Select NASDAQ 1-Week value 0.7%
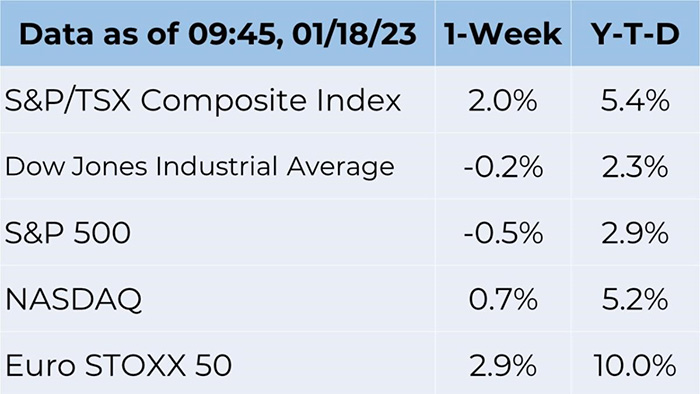Image resolution: width=700 pixels, height=394 pixels. coord(503,299)
